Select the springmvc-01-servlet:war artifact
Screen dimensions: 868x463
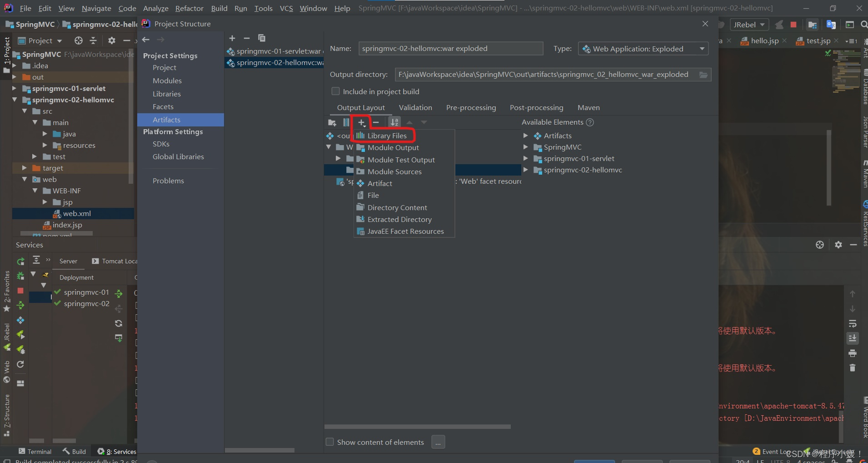click(275, 51)
